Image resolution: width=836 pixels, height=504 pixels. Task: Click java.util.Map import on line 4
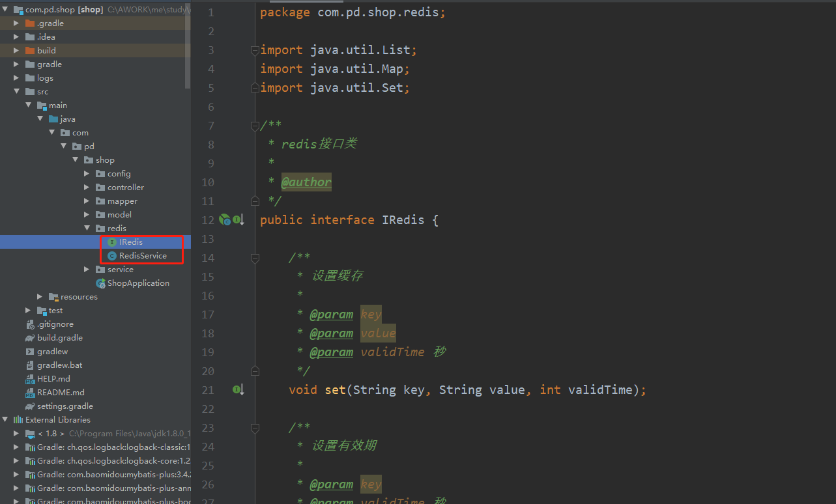360,69
